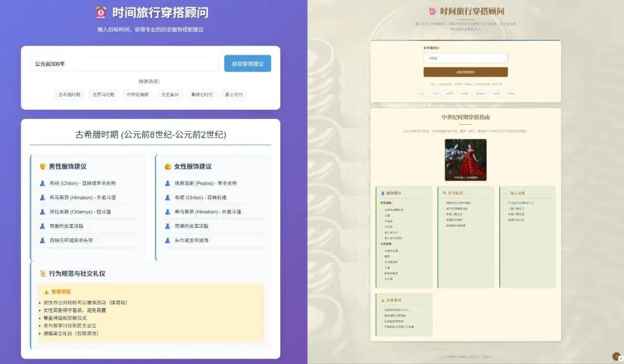Click the warning icon beside 重要提醒

(x=46, y=292)
